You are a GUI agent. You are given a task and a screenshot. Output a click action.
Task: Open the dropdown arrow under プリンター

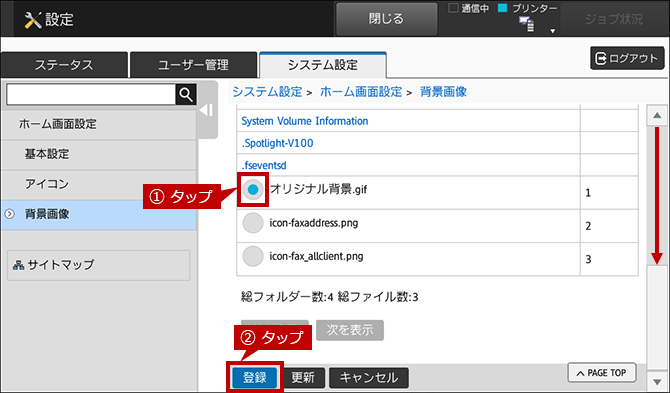click(x=552, y=31)
